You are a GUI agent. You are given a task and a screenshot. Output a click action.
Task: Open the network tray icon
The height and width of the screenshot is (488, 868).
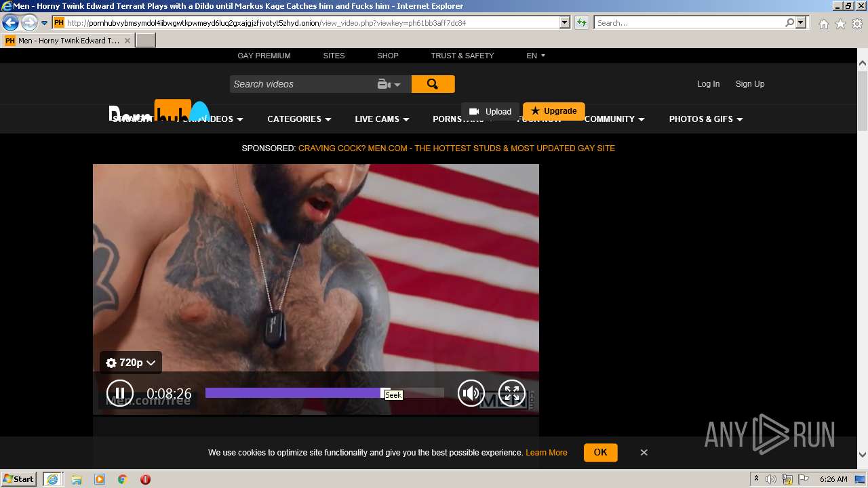(787, 479)
